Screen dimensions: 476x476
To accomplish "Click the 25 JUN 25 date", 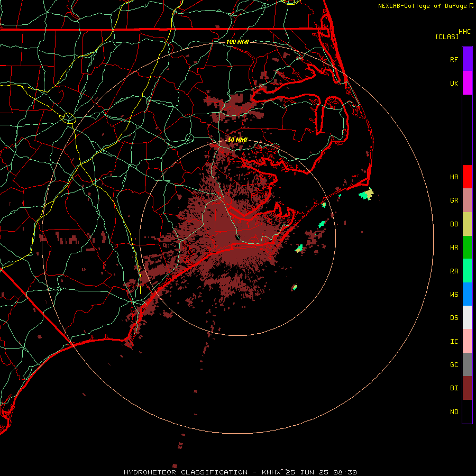I will (x=307, y=472).
